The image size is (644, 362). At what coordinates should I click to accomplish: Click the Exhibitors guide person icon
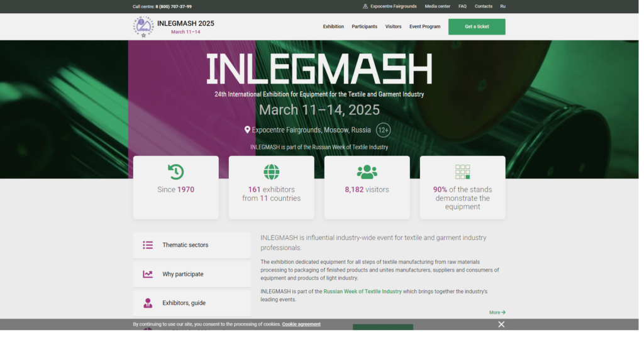click(148, 303)
